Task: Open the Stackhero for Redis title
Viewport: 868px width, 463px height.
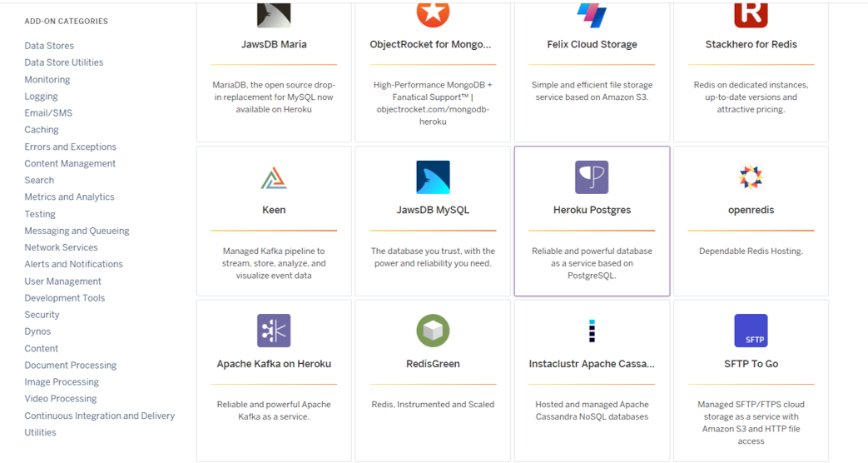Action: click(751, 44)
